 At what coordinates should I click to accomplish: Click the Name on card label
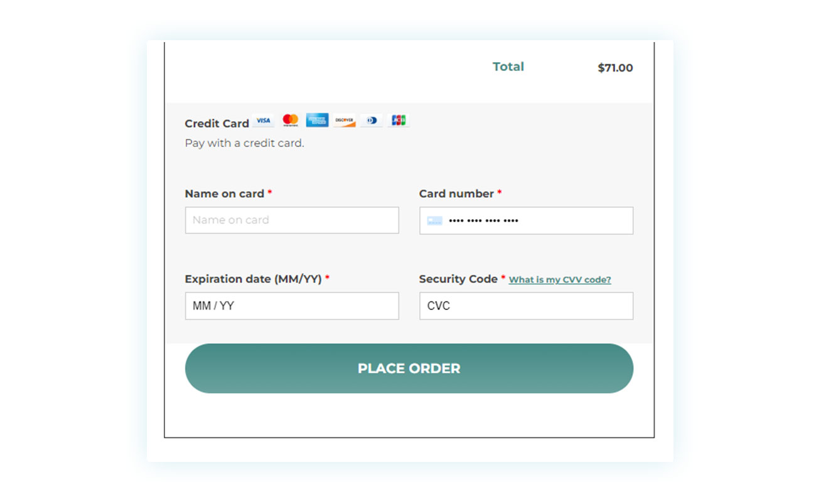coord(224,194)
